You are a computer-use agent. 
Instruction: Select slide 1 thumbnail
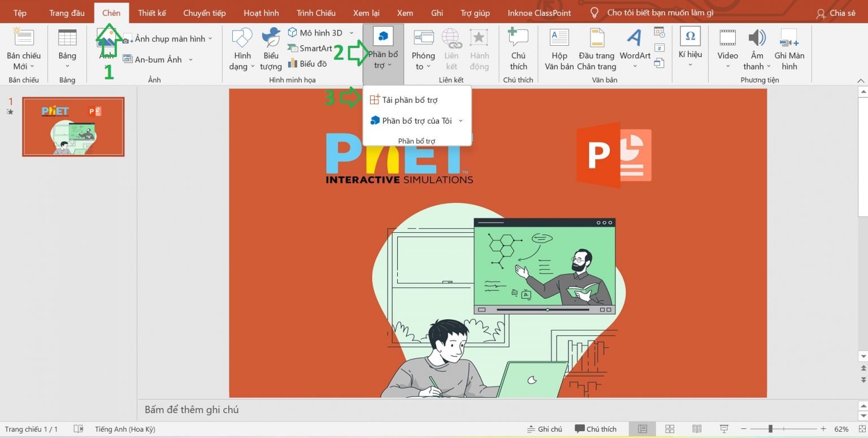tap(73, 127)
